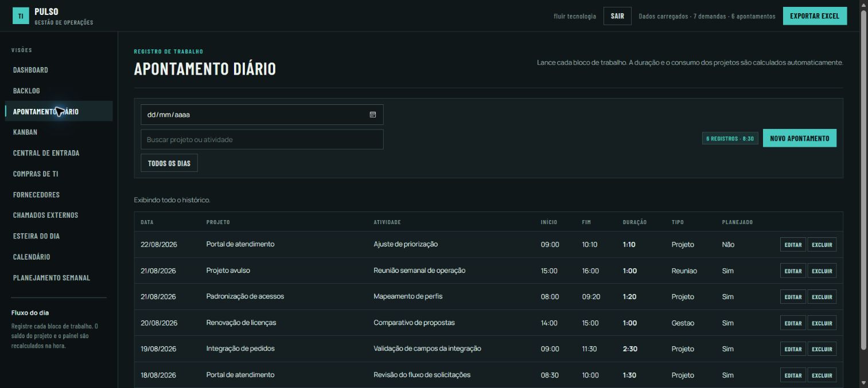Delete the Reunião semanal de operação entry
The width and height of the screenshot is (868, 388).
click(822, 271)
